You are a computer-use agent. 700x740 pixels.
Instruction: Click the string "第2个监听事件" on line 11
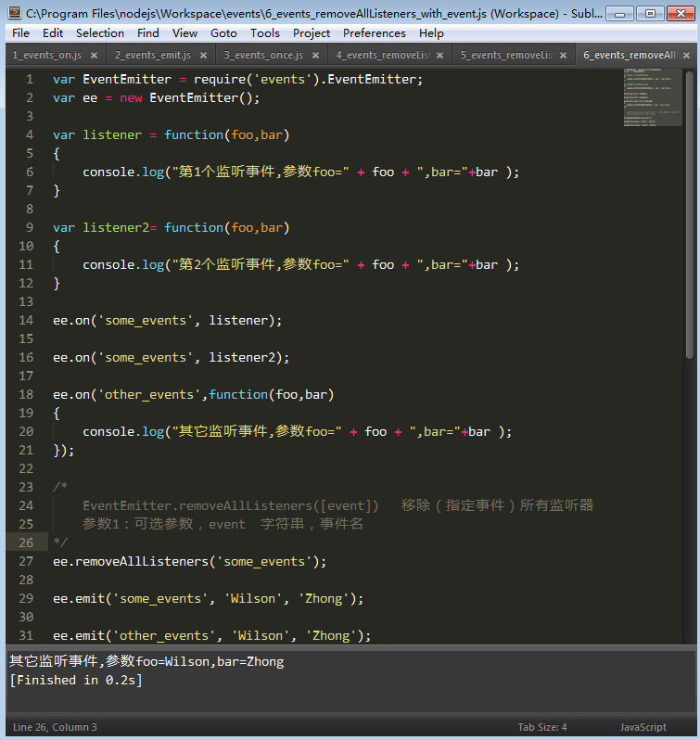[x=223, y=265]
